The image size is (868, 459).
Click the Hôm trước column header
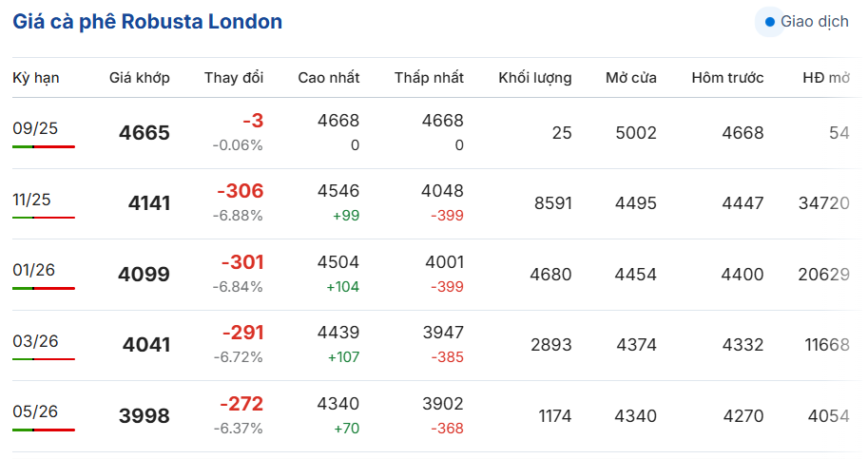tap(727, 78)
